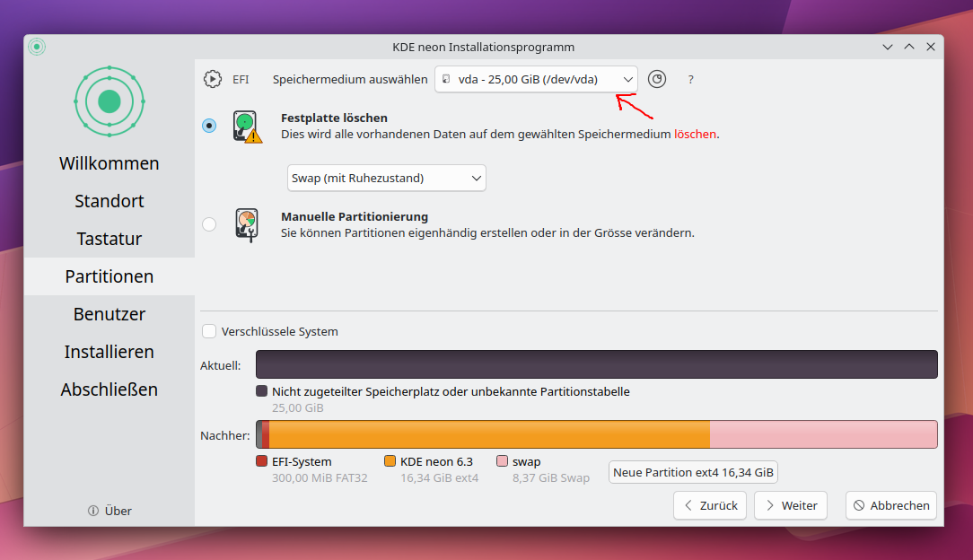Click the Nicht zugeteilter Speicherplatz label
973x560 pixels.
click(x=451, y=391)
